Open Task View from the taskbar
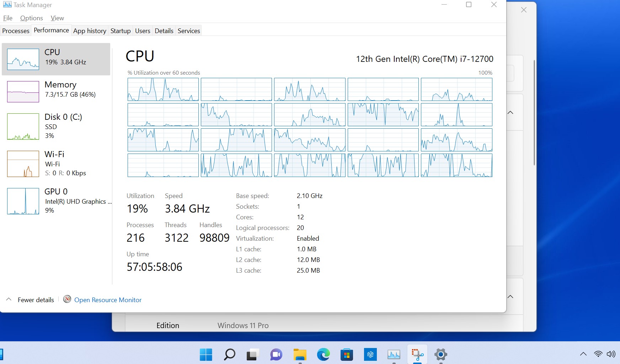 (252, 354)
